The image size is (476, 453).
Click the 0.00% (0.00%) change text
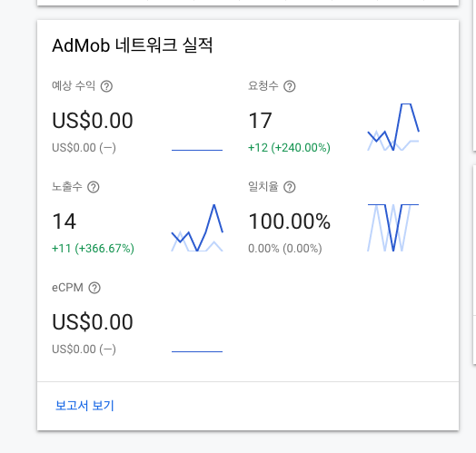285,249
